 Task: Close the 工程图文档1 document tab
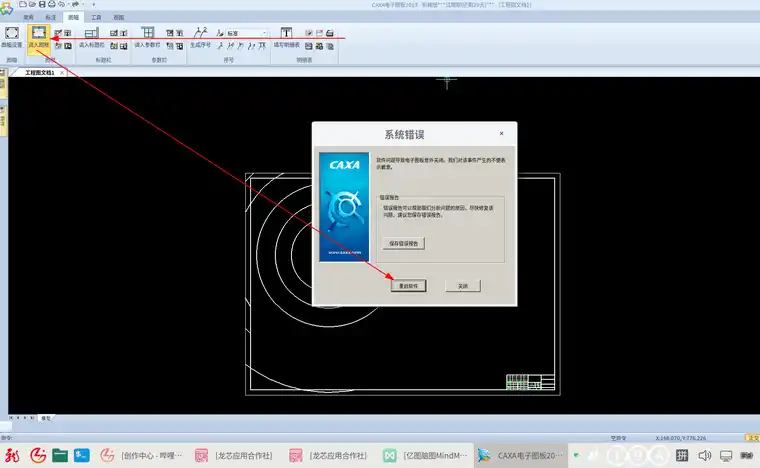pyautogui.click(x=62, y=73)
